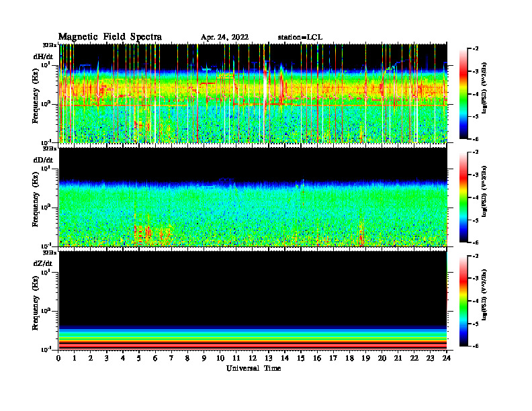Click the hour 5 tick label

click(x=139, y=358)
